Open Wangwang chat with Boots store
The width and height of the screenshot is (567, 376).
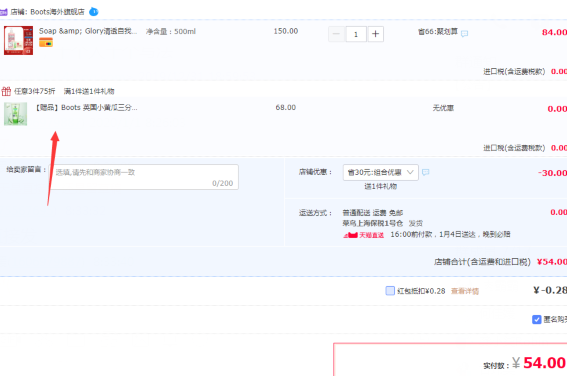[x=94, y=12]
